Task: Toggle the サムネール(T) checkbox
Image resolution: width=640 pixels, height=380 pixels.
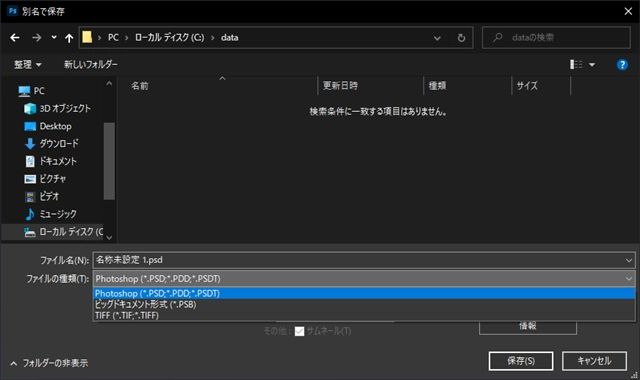Action: click(299, 331)
